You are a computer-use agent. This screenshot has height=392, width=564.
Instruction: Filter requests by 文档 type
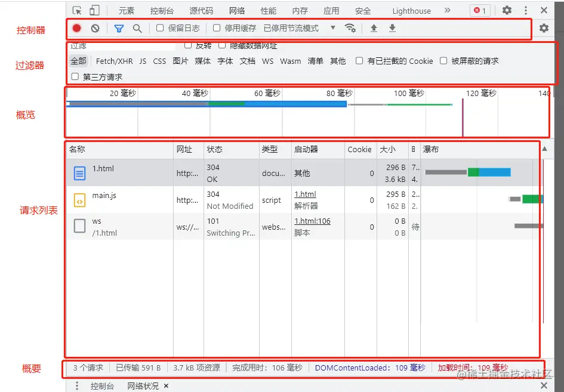[248, 61]
